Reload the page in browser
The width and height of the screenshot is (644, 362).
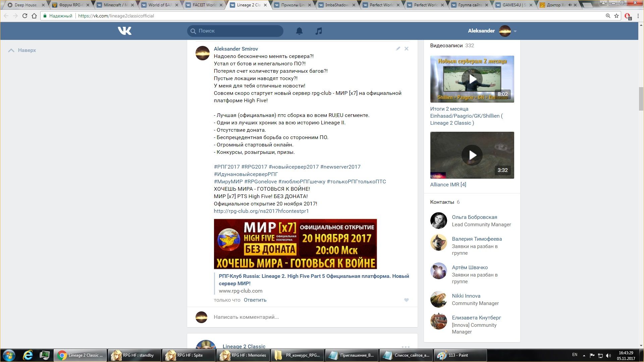point(24,16)
